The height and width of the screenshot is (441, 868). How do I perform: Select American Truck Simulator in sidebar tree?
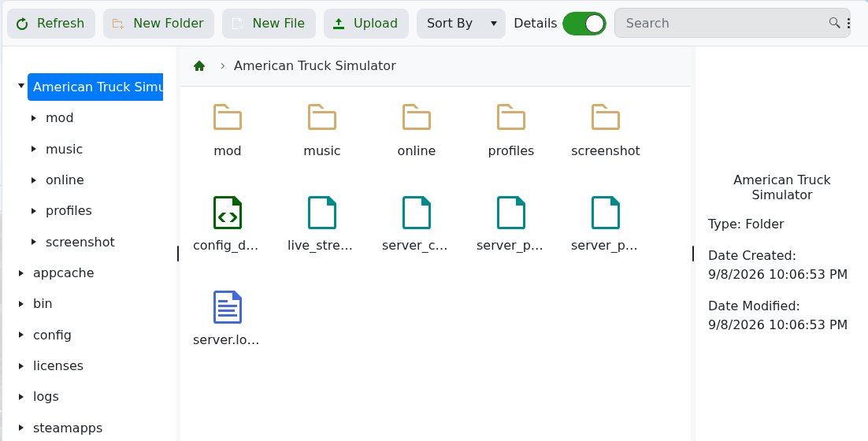pos(95,87)
